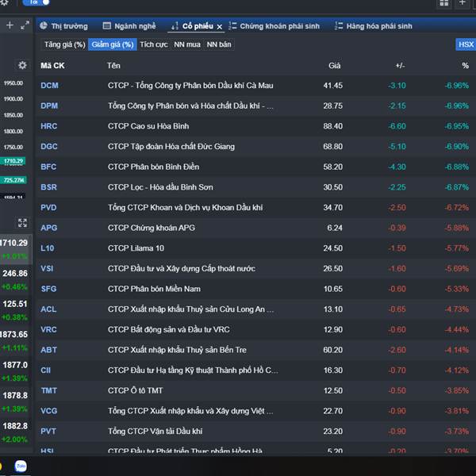Open the L10 stock symbol

48,248
